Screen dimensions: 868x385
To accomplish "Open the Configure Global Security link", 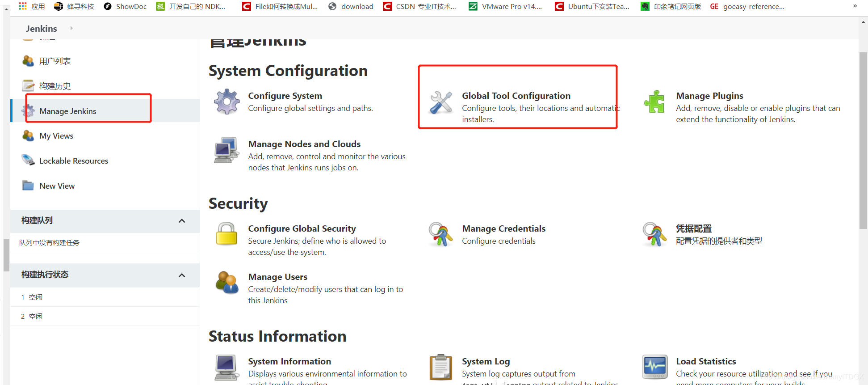I will pos(302,228).
